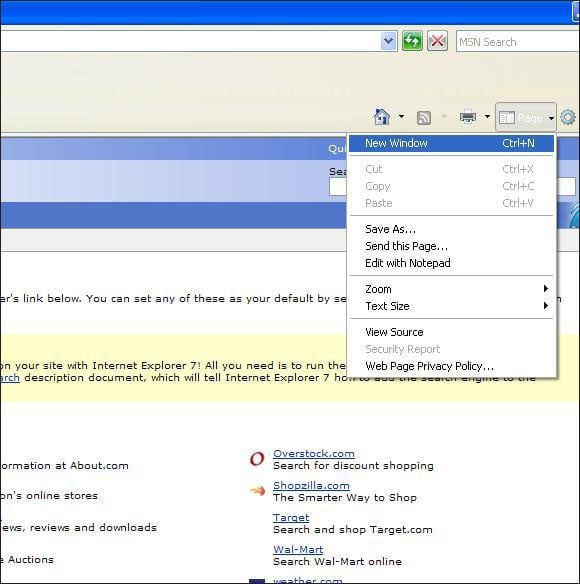This screenshot has height=584, width=580.
Task: Click the Print icon in toolbar
Action: click(x=468, y=117)
